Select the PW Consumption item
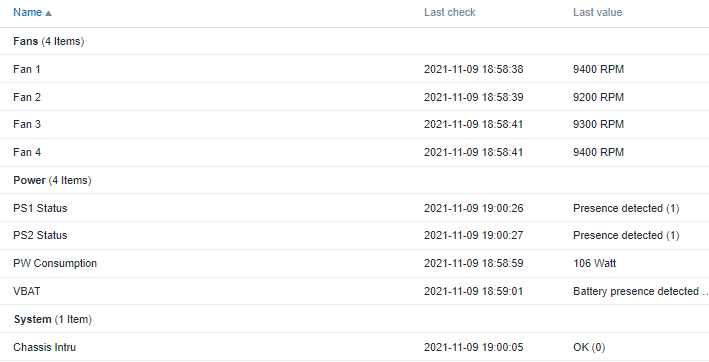709x362 pixels. tap(55, 263)
